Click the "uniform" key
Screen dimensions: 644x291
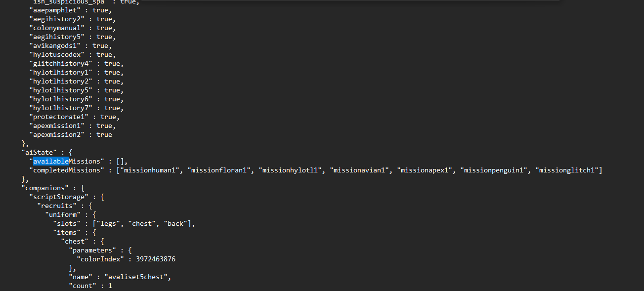[62, 214]
